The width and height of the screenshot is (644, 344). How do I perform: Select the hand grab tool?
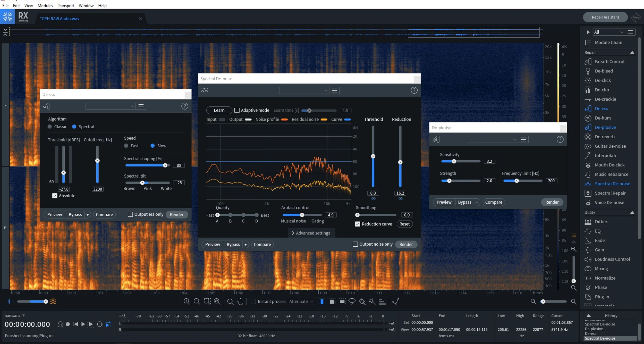point(240,301)
